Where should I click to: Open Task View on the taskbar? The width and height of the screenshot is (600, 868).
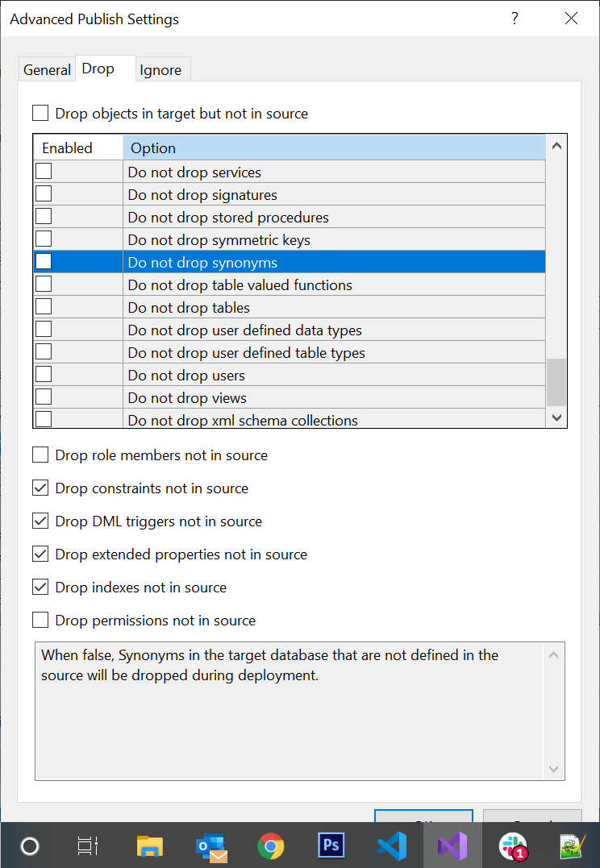coord(87,845)
